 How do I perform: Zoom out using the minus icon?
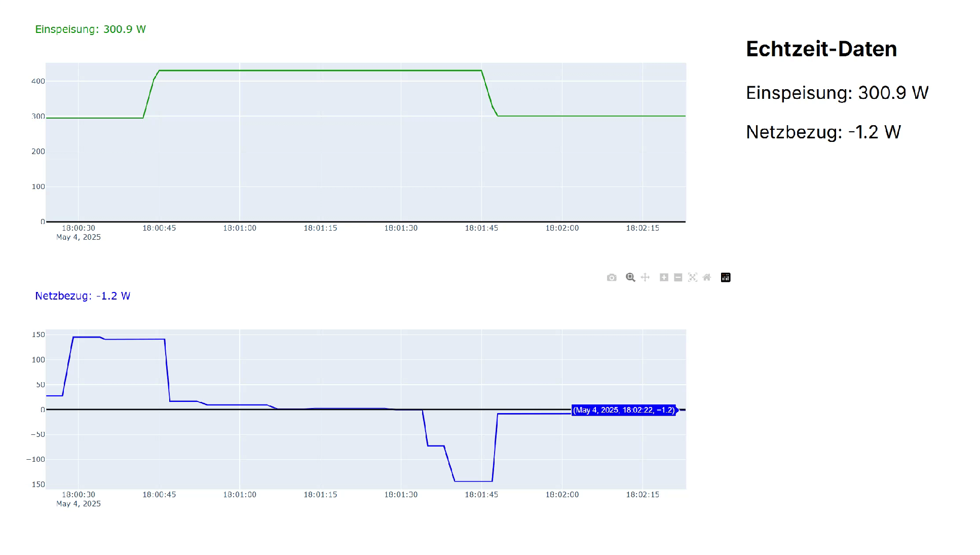678,277
